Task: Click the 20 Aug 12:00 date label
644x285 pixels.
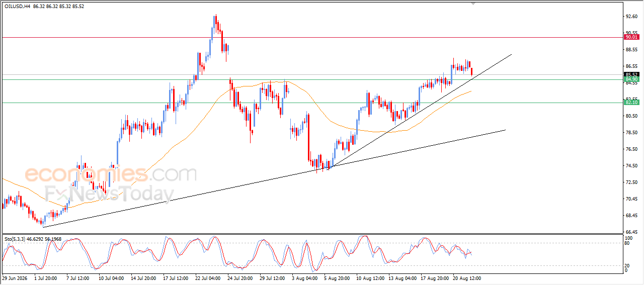Action: click(x=466, y=277)
